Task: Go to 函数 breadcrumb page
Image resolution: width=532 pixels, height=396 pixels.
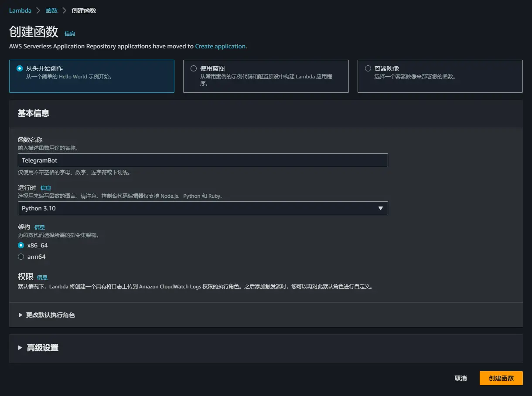Action: pos(51,10)
